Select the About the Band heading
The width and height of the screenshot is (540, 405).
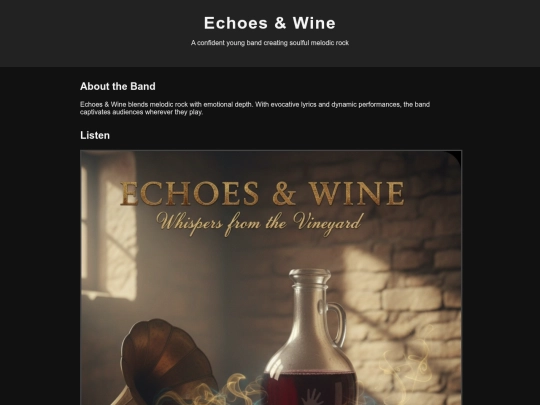click(x=117, y=86)
